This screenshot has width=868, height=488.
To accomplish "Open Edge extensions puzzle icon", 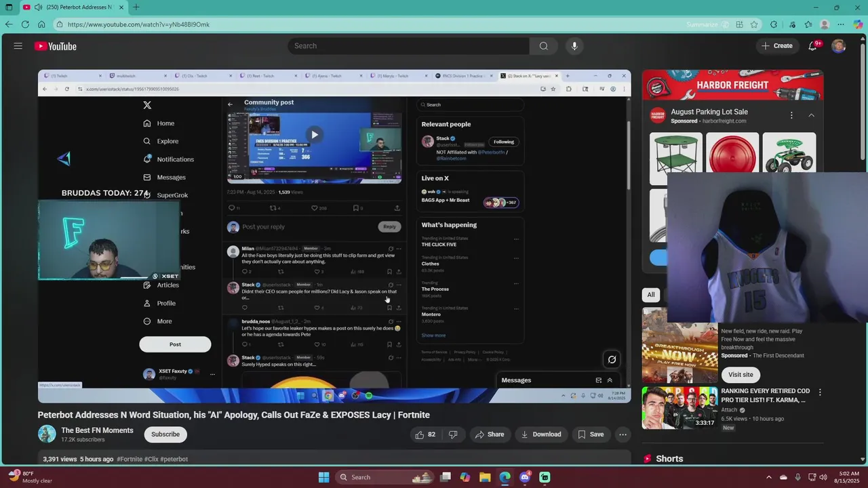I will [x=774, y=24].
